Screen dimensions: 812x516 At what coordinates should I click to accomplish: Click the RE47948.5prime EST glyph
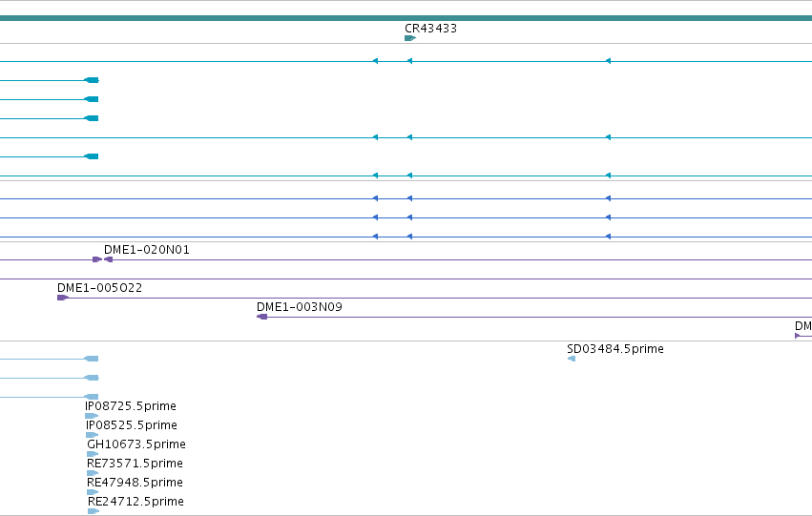93,492
